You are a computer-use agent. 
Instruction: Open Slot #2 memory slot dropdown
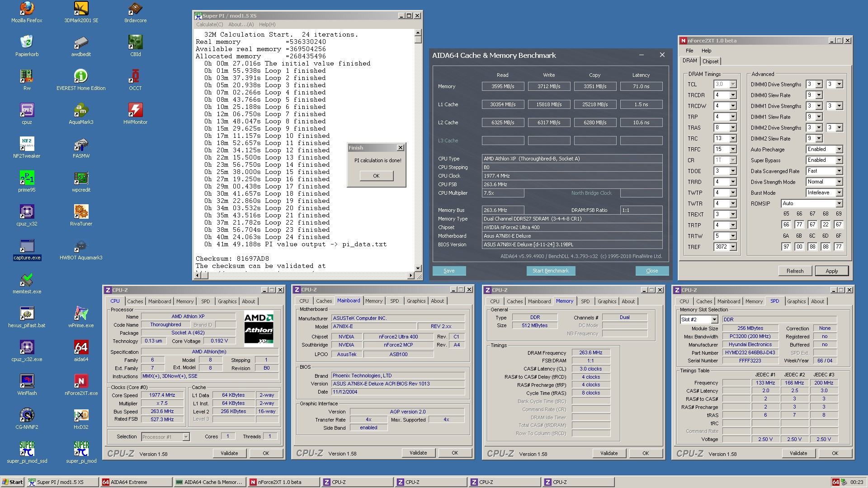coord(714,319)
